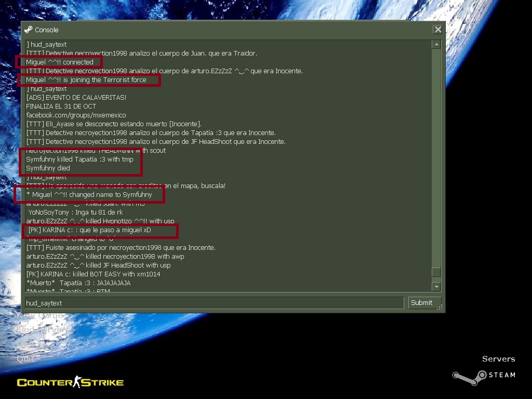
Task: Click the "Symfuhny died" line
Action: (x=48, y=168)
